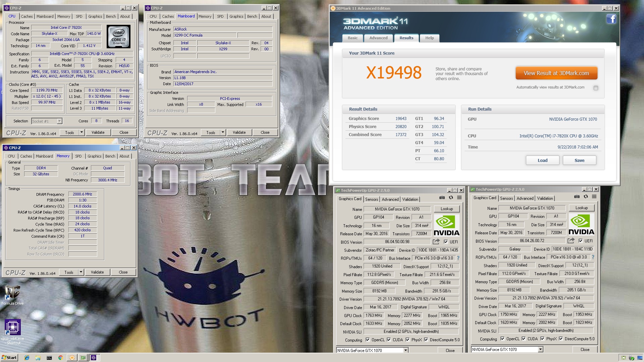Take screenshot with camera icon in Zotac GPU-Z
The height and width of the screenshot is (362, 644).
[x=442, y=197]
